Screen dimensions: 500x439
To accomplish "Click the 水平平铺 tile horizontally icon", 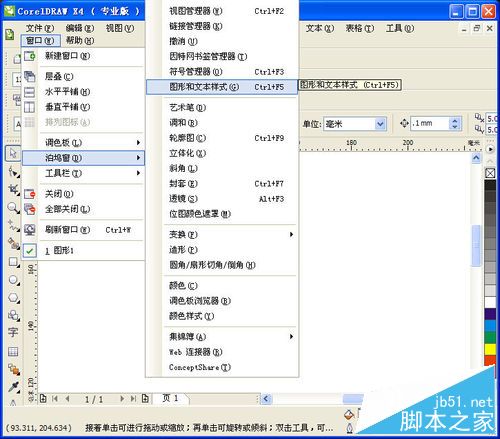I will [x=29, y=92].
